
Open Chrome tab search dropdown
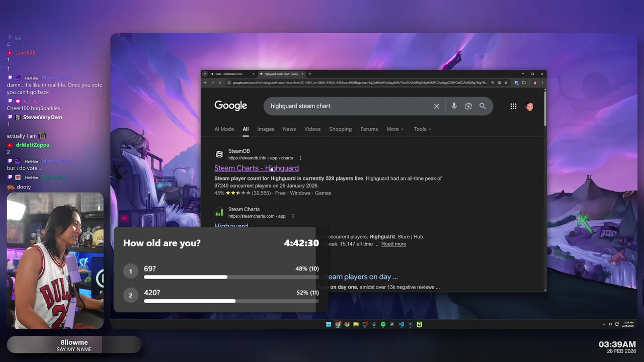[205, 74]
